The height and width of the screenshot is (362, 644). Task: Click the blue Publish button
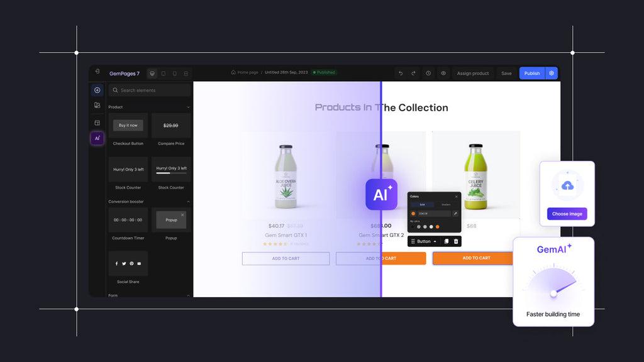point(532,74)
